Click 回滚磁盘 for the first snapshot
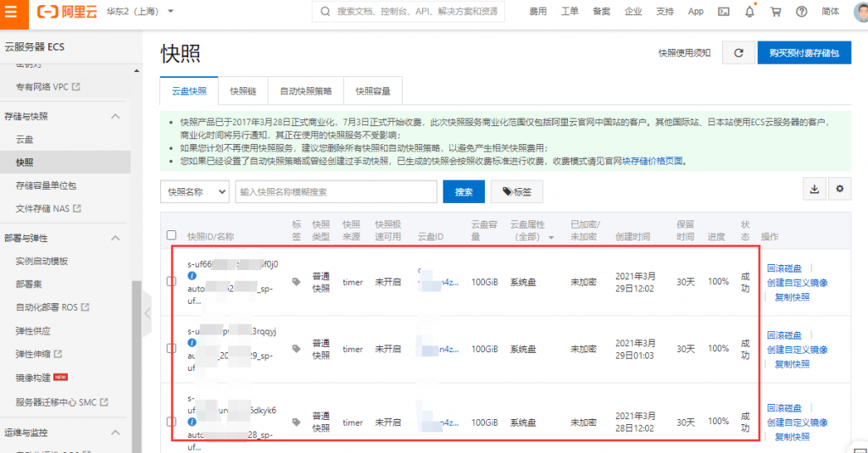 pos(787,267)
